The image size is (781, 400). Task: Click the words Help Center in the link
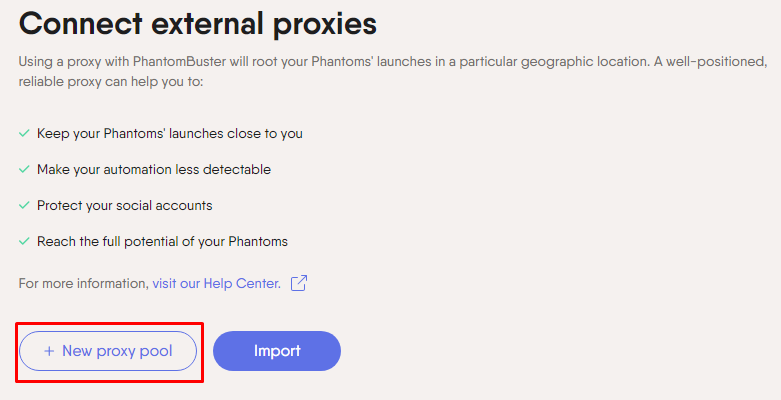[242, 283]
